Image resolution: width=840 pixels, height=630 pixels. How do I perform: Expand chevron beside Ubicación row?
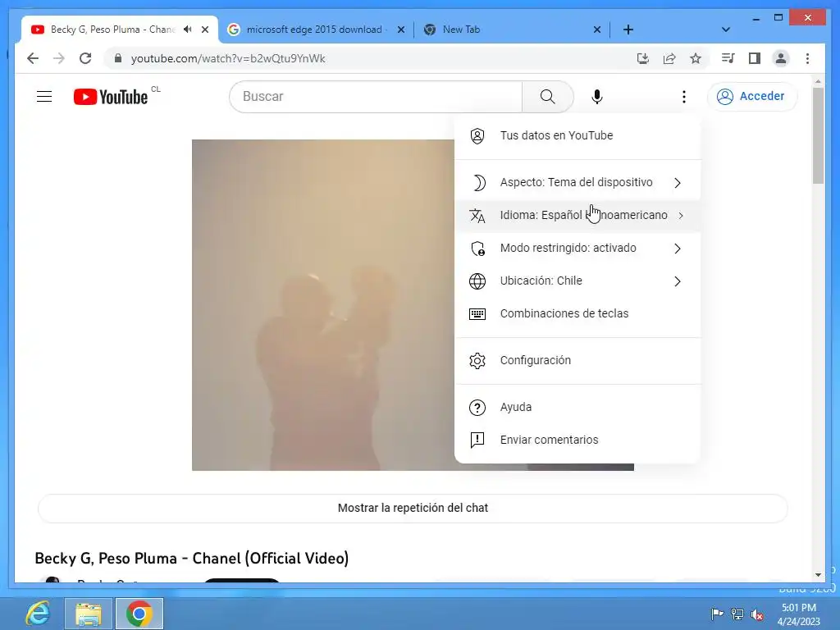(678, 281)
